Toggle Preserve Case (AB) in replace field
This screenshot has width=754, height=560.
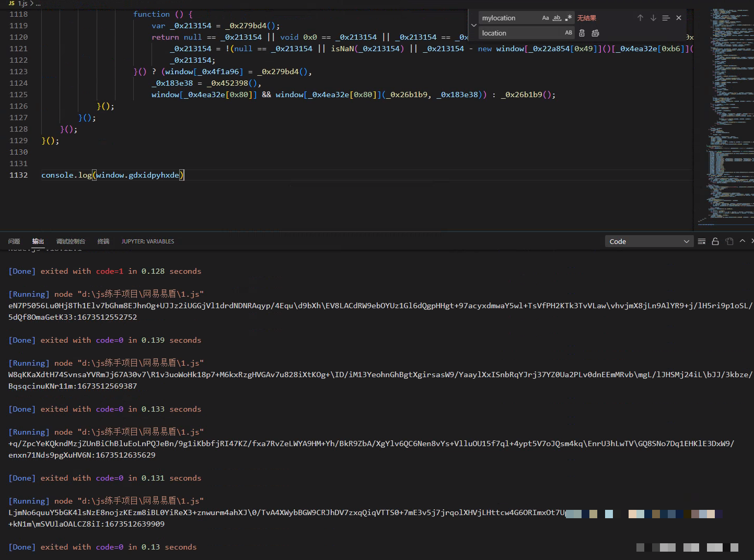tap(569, 33)
